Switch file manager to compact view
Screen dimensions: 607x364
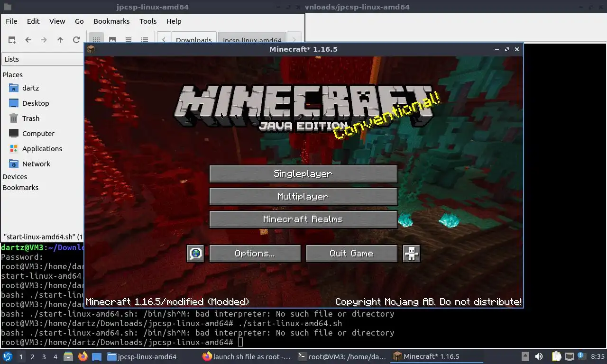click(x=129, y=40)
